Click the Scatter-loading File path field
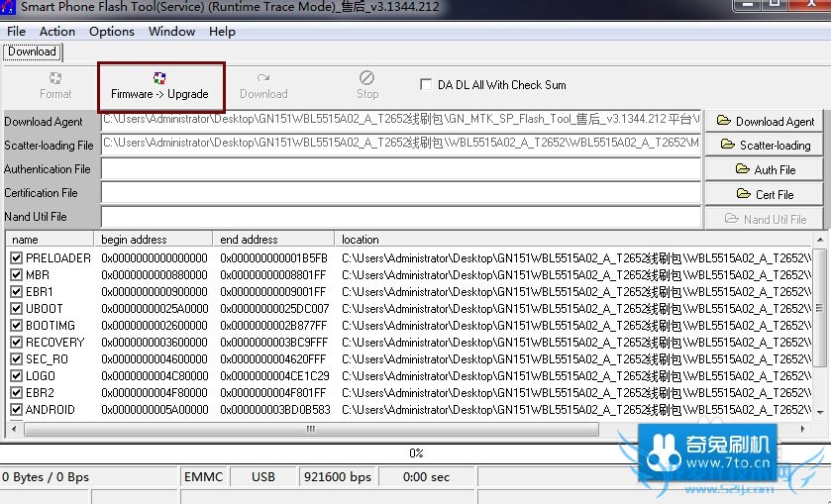The height and width of the screenshot is (504, 831). coord(401,144)
